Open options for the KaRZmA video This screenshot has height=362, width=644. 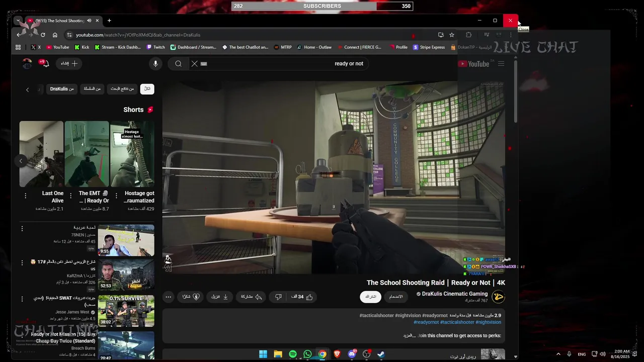pyautogui.click(x=22, y=262)
